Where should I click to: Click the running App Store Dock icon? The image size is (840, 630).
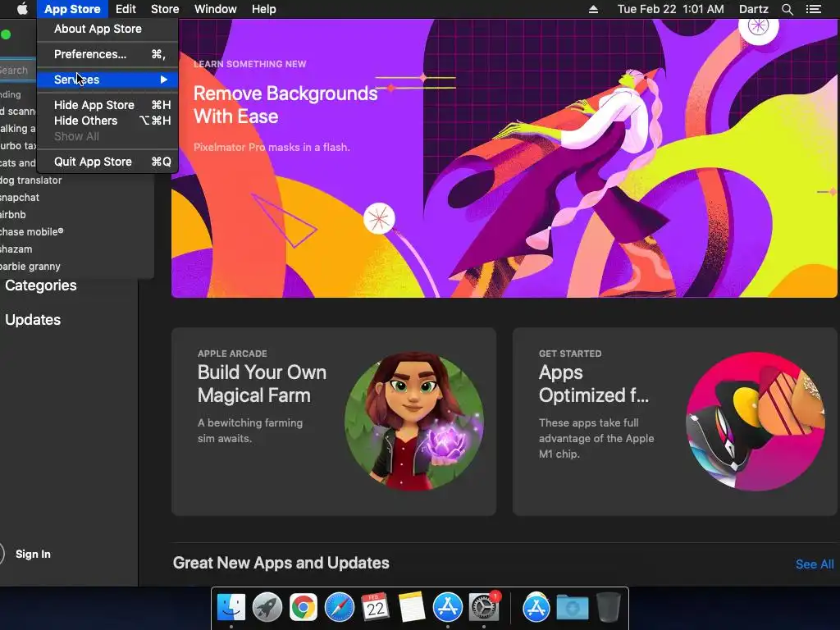coord(447,608)
